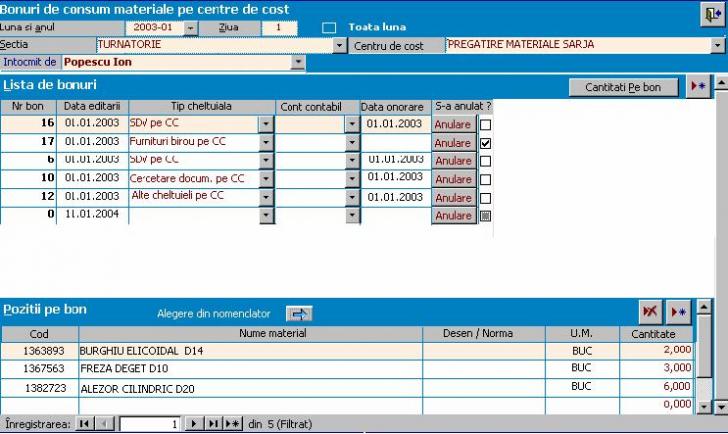Check the S-a anulat box for bon 16
The height and width of the screenshot is (434, 728).
[486, 125]
